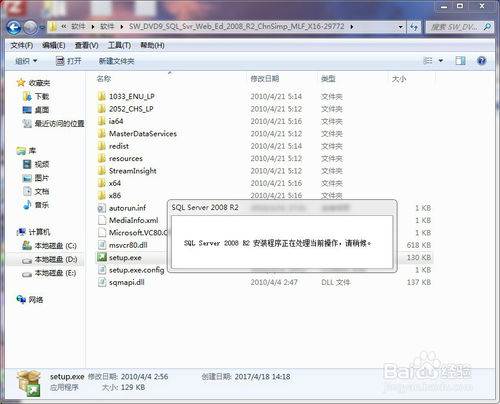Click the MediaInfo.xml file icon
The image size is (500, 404).
pos(102,220)
